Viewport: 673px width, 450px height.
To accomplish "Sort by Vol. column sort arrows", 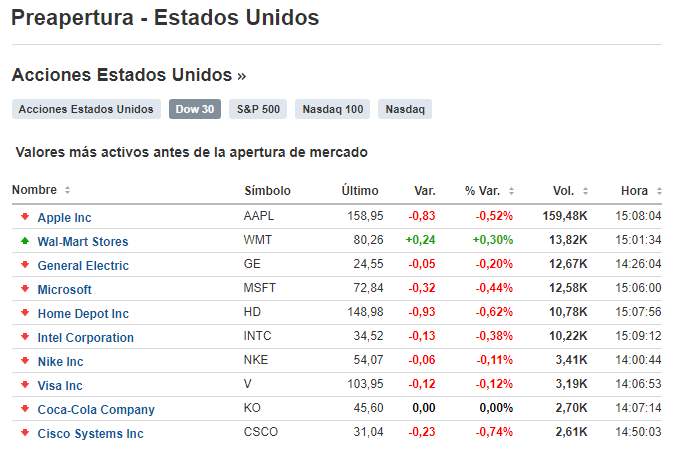I will (x=584, y=190).
